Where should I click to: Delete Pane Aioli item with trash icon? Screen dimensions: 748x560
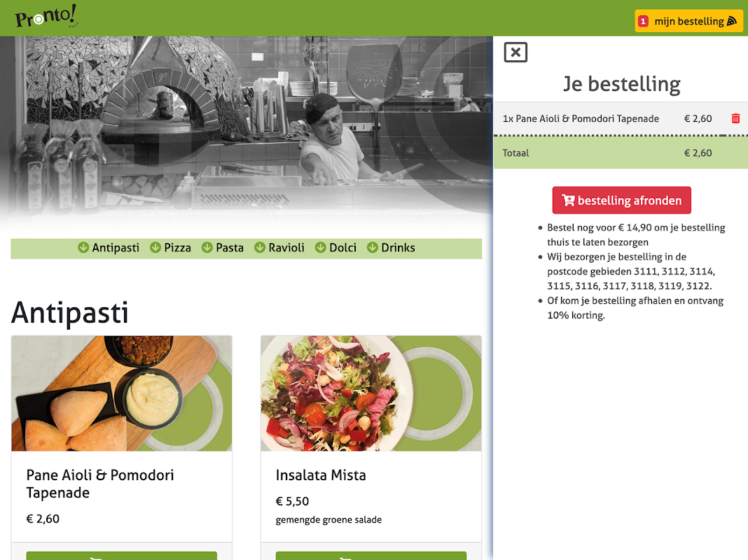click(735, 119)
